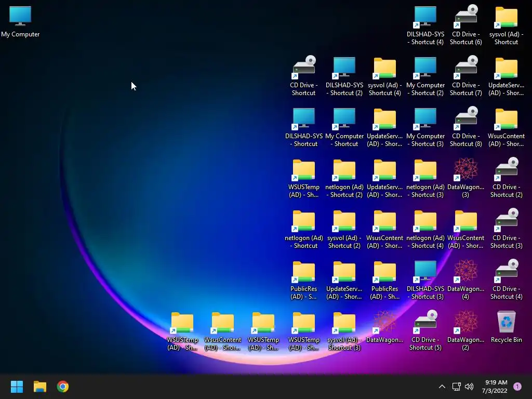Select CD Drive - Shortcut (6) icon
Viewport: 532px width, 399px height.
point(465,25)
